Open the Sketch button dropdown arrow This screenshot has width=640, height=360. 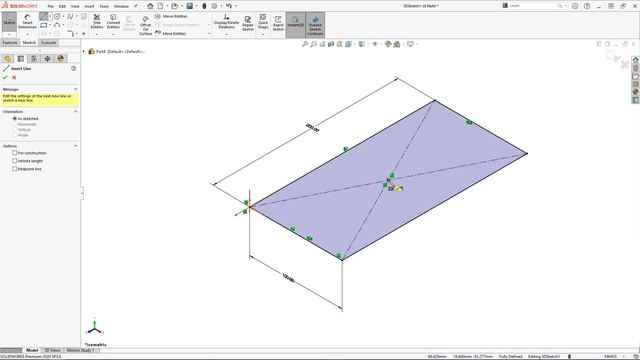[9, 34]
